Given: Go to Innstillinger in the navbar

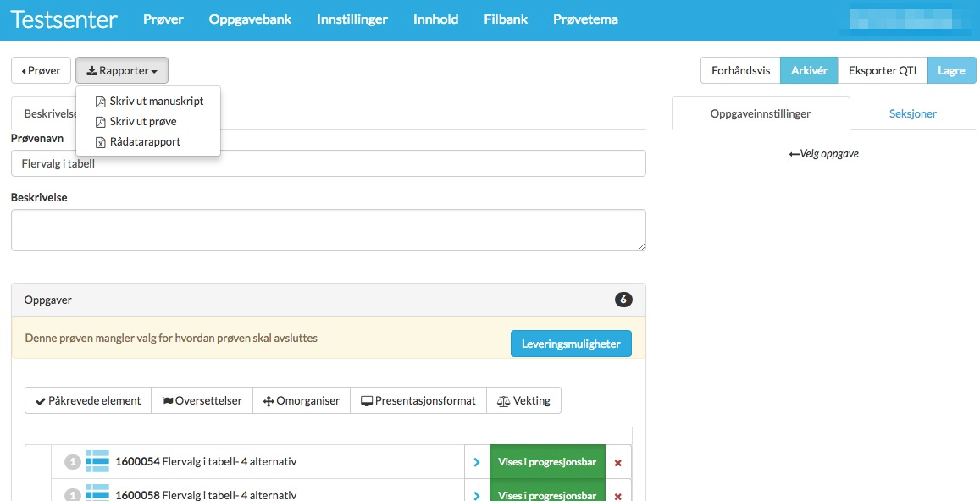Looking at the screenshot, I should point(352,19).
